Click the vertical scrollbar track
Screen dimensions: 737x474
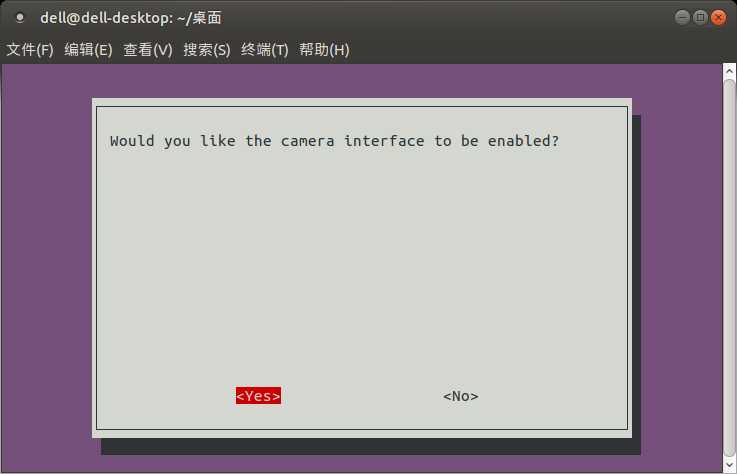729,268
